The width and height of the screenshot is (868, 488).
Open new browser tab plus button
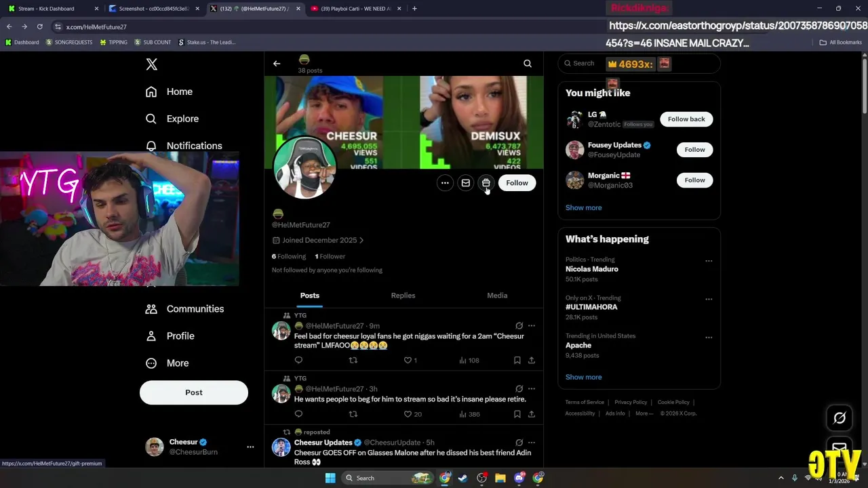click(414, 9)
